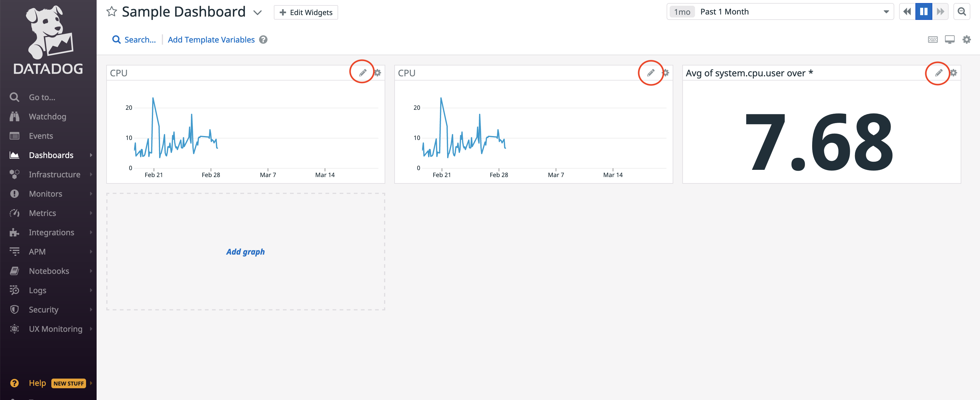Star the Sample Dashboard as favorite
This screenshot has width=980, height=400.
(x=111, y=12)
